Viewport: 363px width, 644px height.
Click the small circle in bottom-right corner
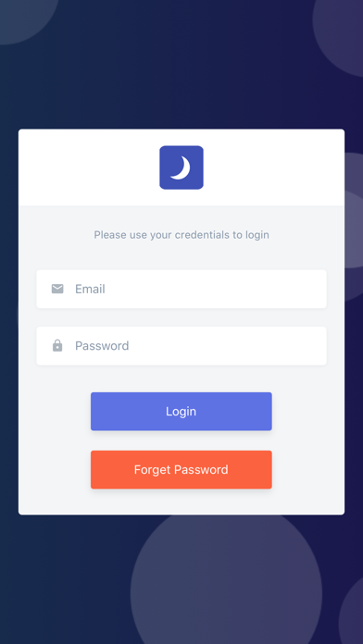click(x=353, y=612)
